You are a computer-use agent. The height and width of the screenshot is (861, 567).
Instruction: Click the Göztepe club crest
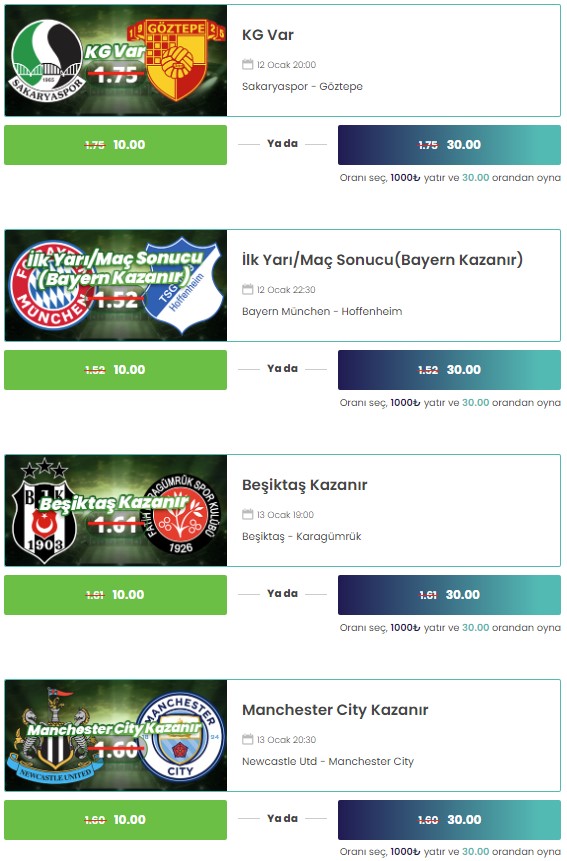point(177,60)
